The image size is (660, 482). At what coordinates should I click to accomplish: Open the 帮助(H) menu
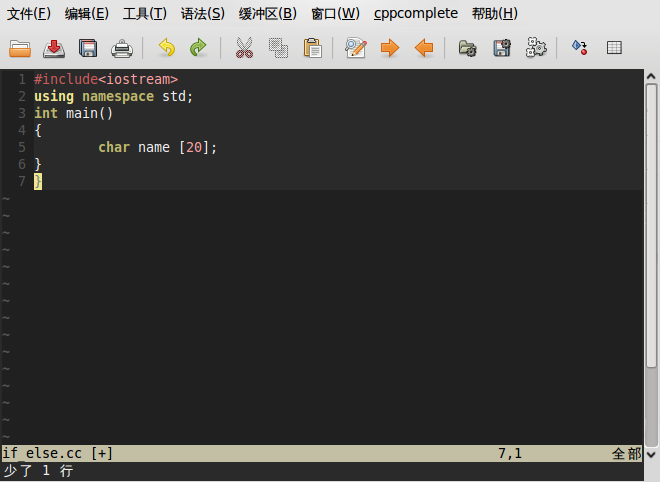coord(495,13)
